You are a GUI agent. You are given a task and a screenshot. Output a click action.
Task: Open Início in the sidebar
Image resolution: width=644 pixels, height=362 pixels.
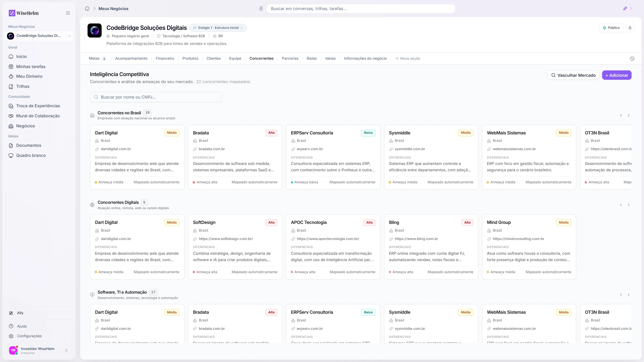coord(21,56)
